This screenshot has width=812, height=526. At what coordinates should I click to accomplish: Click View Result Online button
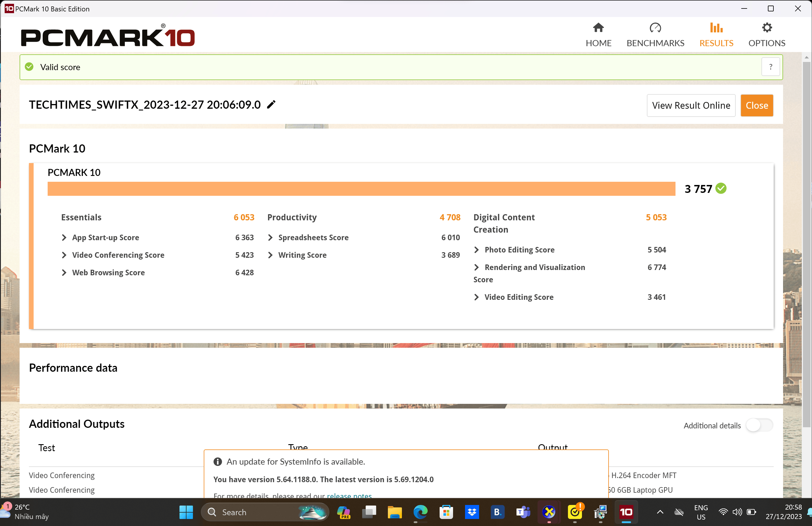[x=691, y=105]
